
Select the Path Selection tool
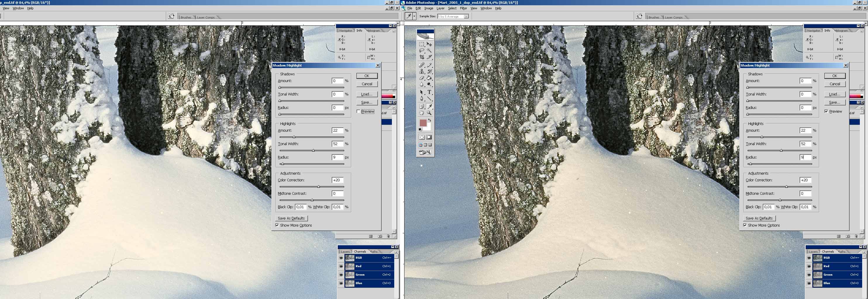point(421,92)
